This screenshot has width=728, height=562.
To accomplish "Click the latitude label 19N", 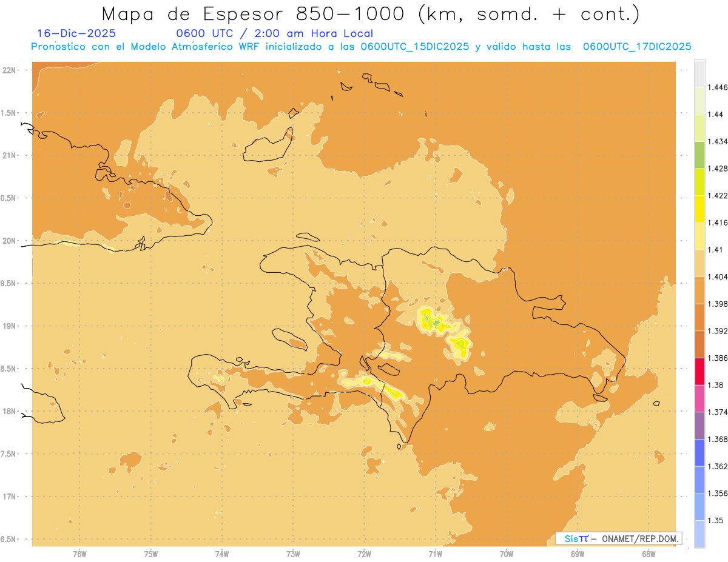I will point(9,326).
